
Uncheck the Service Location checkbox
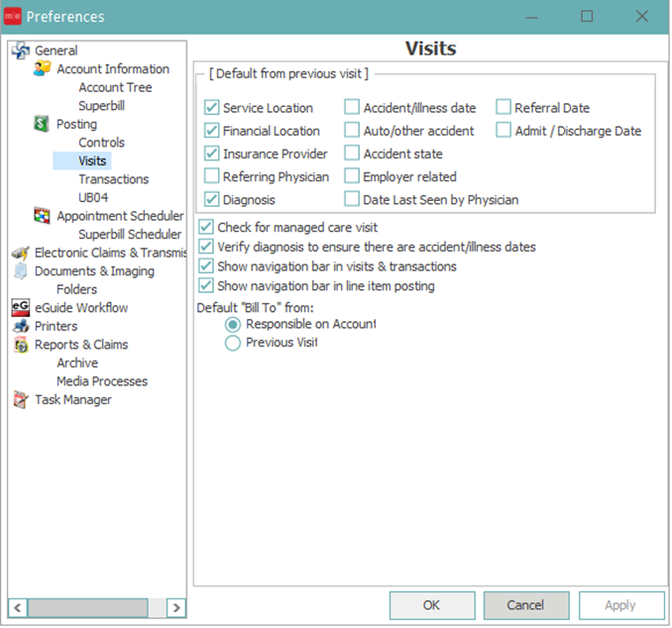click(x=212, y=108)
